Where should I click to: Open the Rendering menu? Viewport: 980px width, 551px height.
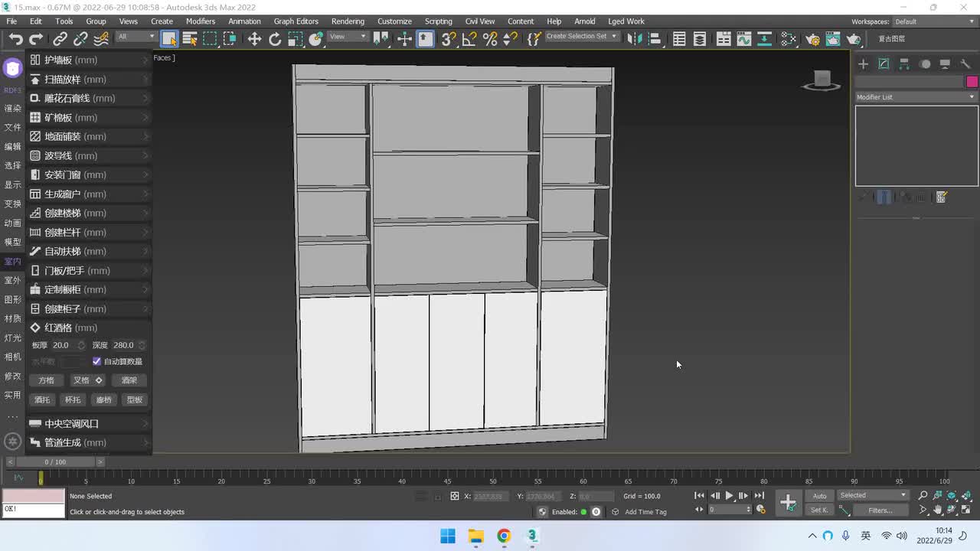coord(348,21)
